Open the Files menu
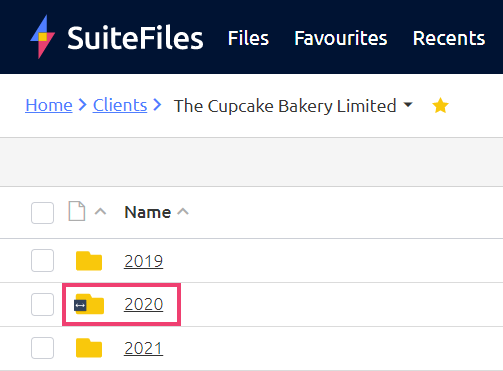Image resolution: width=503 pixels, height=371 pixels. tap(248, 38)
